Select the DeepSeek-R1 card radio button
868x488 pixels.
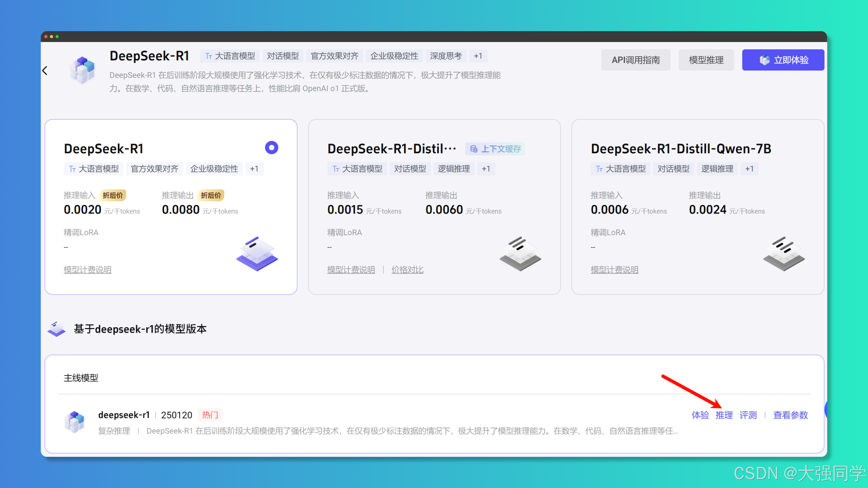(x=271, y=148)
